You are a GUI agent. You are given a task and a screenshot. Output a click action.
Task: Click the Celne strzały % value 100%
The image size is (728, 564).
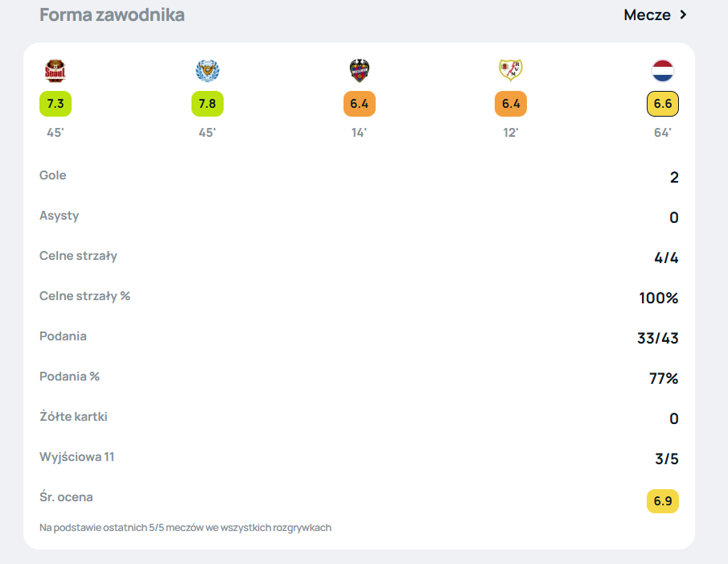click(658, 298)
